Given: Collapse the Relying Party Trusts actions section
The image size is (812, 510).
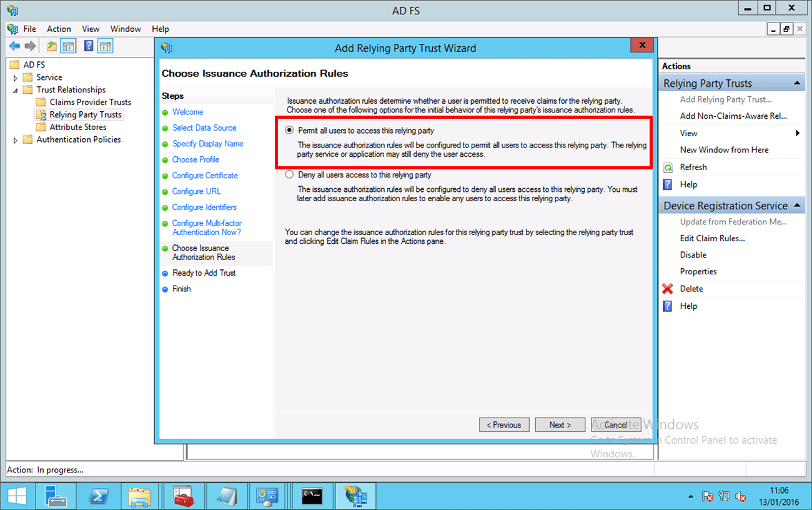Looking at the screenshot, I should [x=797, y=83].
